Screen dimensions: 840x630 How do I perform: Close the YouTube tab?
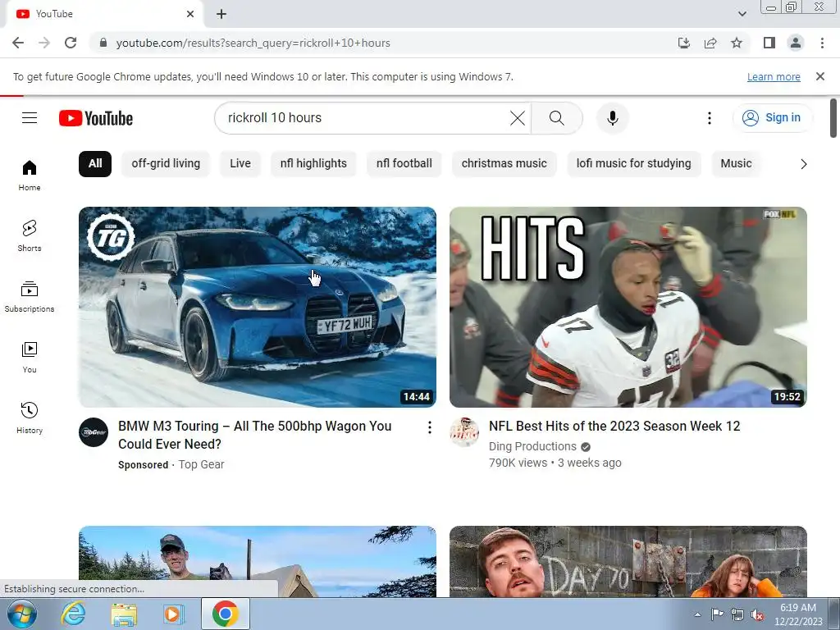click(x=190, y=14)
